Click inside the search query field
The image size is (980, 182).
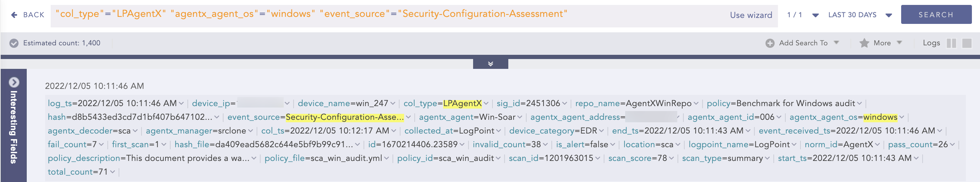tap(381, 15)
